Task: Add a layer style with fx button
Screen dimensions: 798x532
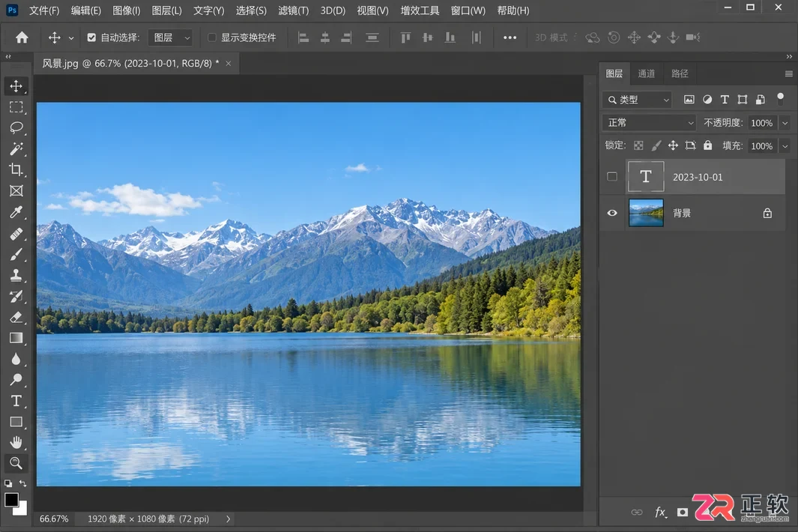Action: click(660, 513)
